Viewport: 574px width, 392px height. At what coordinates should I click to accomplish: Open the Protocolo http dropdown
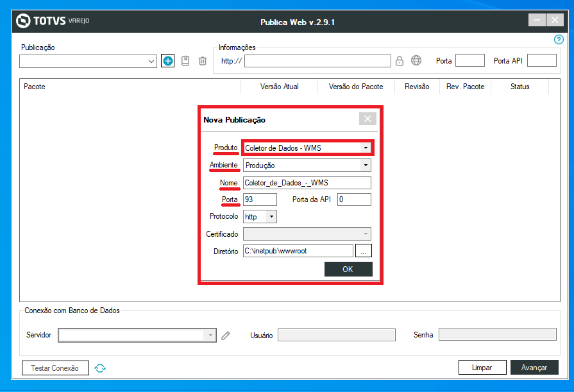[271, 216]
